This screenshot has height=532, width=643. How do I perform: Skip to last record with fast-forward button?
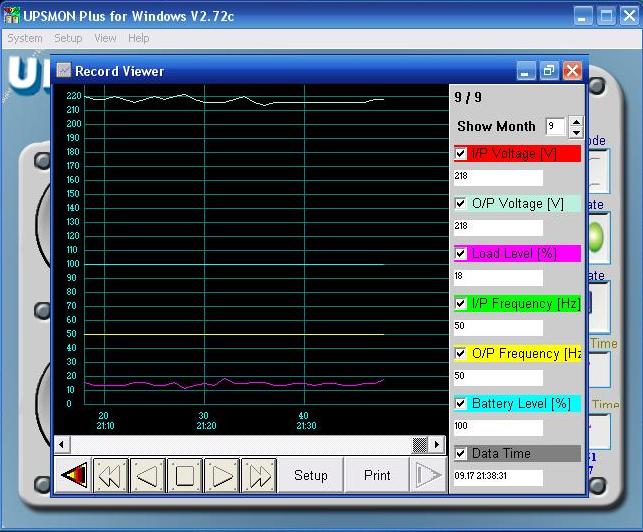click(259, 476)
